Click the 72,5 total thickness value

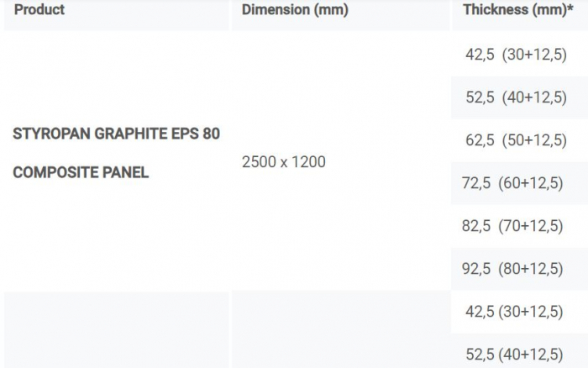click(x=476, y=183)
